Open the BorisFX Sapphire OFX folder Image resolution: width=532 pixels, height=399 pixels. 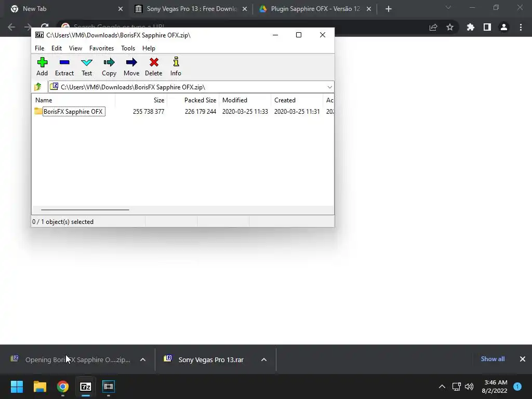pos(73,112)
